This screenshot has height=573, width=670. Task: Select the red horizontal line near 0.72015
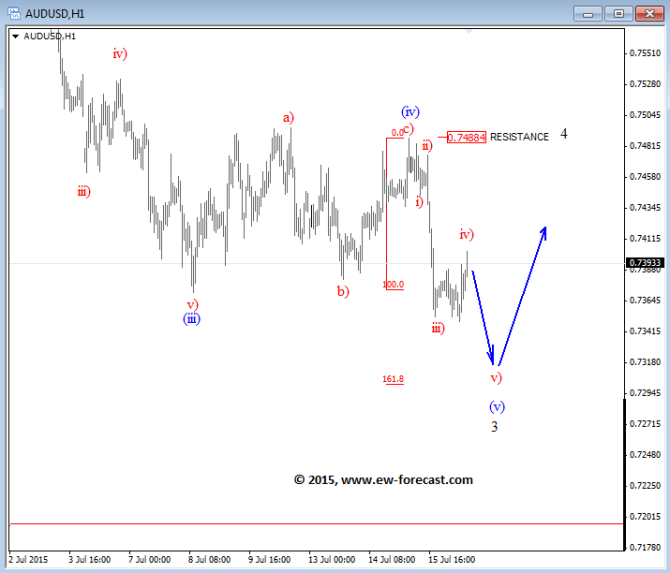(x=316, y=523)
